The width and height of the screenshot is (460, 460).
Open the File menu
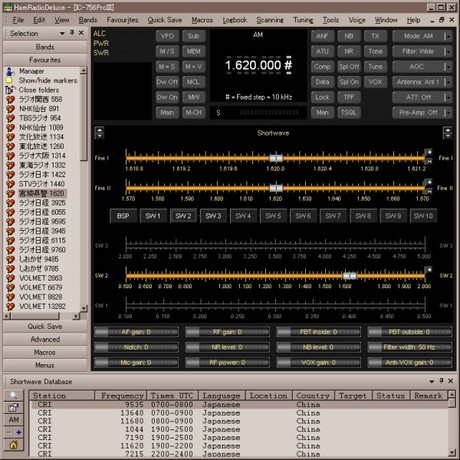18,20
